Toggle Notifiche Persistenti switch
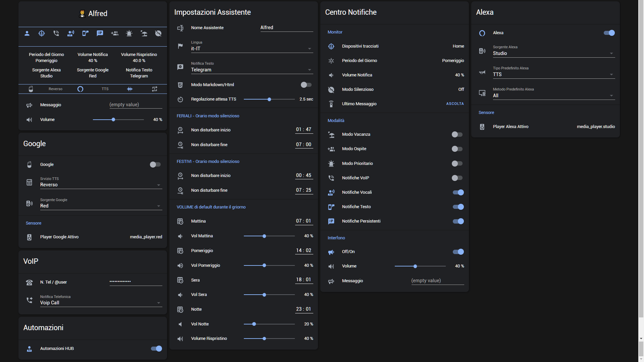The height and width of the screenshot is (362, 644). (458, 221)
